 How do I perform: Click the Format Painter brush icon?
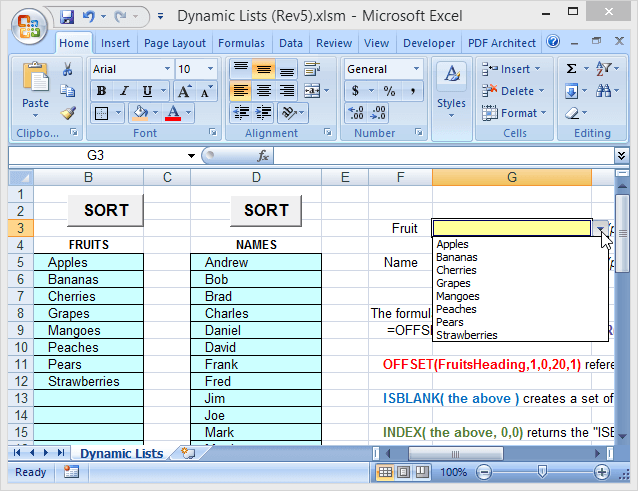coord(68,113)
